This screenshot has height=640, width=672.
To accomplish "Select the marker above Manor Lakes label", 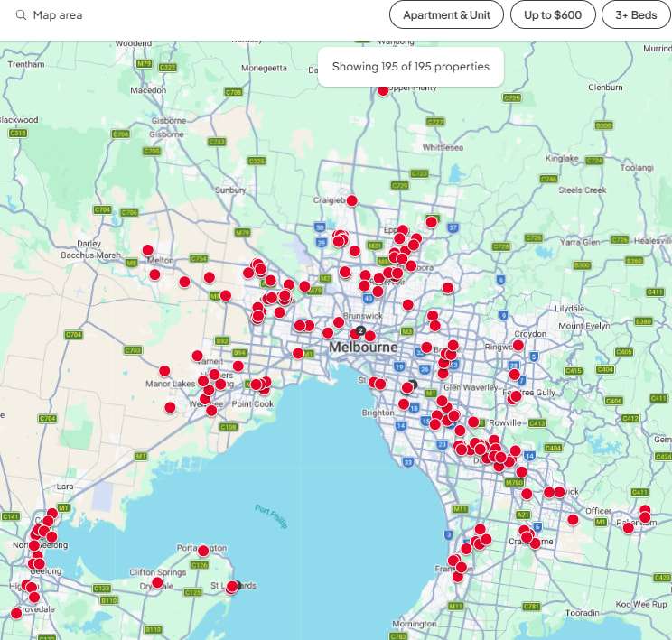I will [x=164, y=371].
